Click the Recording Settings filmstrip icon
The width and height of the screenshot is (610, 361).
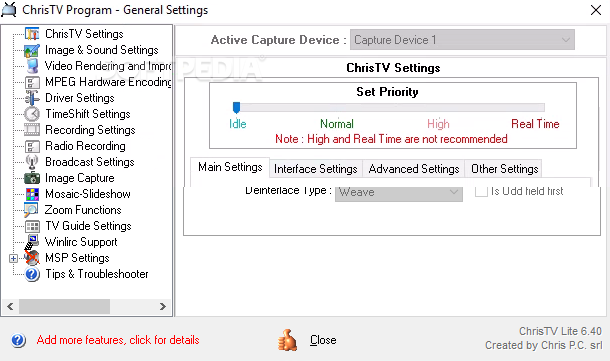(32, 130)
